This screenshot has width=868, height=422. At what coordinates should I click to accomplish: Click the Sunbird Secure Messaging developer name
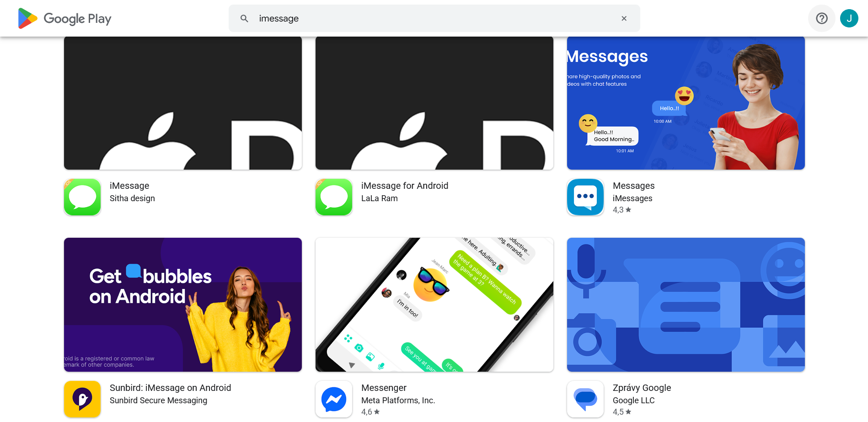tap(158, 401)
